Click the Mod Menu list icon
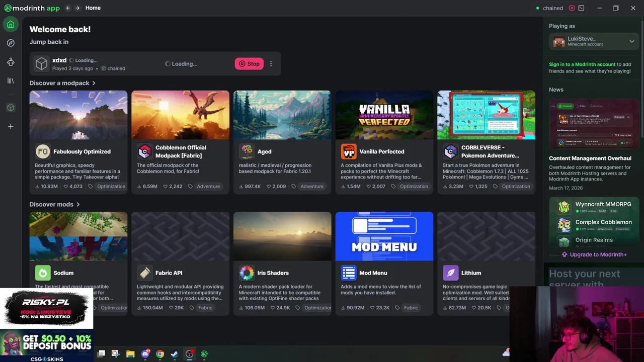 coord(349,273)
